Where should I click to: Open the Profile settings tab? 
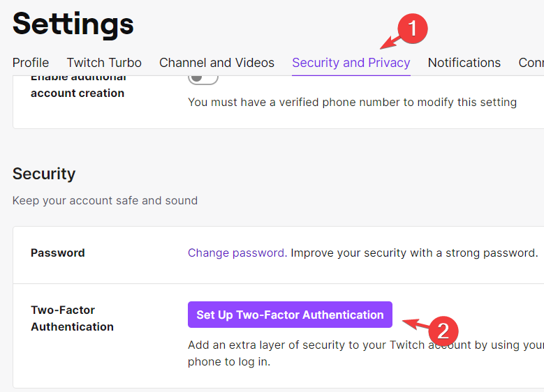click(31, 63)
